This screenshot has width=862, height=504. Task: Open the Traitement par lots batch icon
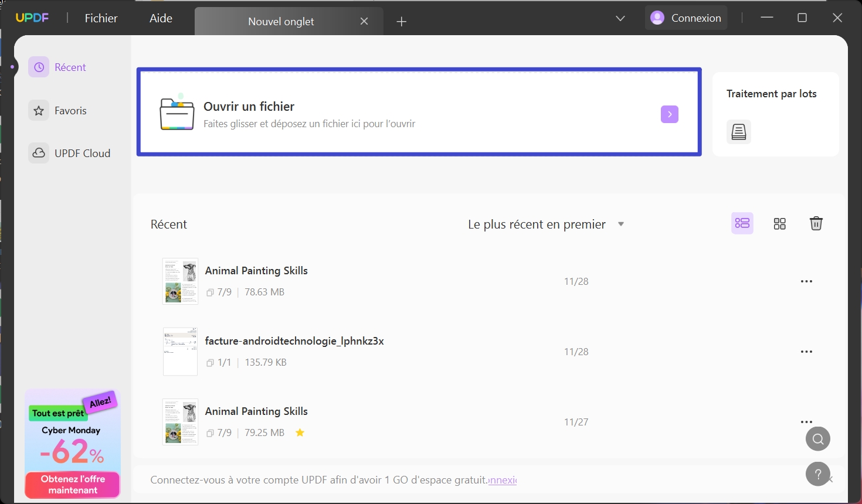click(739, 132)
